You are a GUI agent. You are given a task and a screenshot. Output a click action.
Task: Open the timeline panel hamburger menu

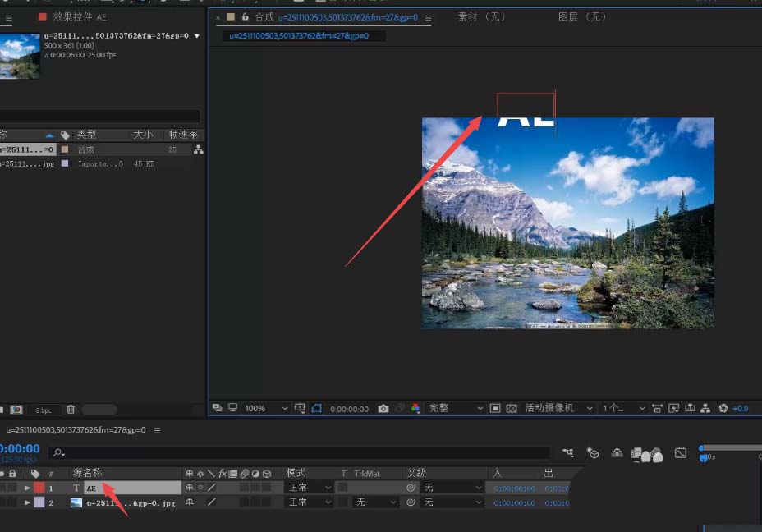157,430
